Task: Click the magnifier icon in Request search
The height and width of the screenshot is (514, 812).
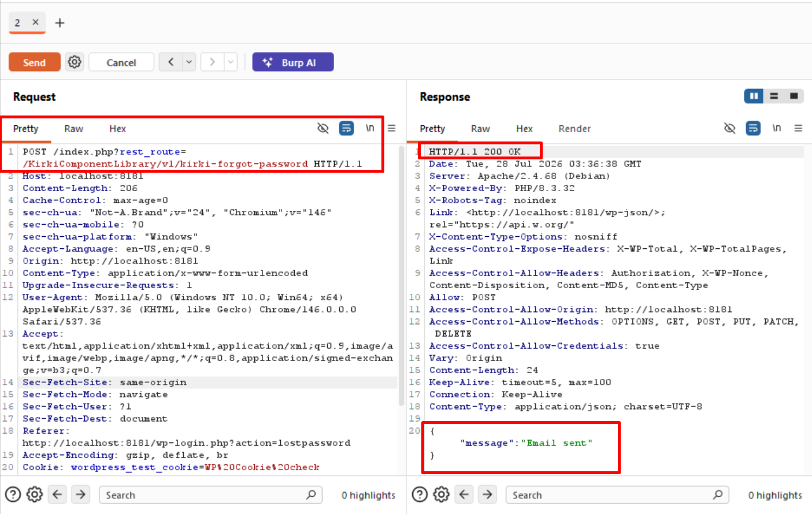Action: point(311,494)
